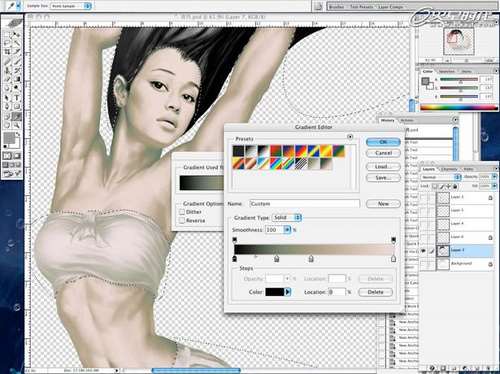Enable the Dither checkbox
This screenshot has width=500, height=374.
tap(182, 212)
